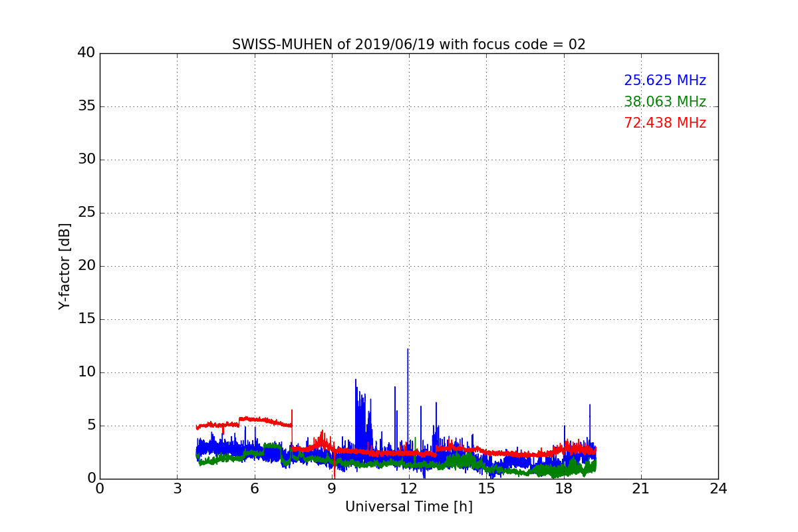The height and width of the screenshot is (532, 798).
Task: Select the 72.438 MHz legend label
Action: (x=665, y=123)
